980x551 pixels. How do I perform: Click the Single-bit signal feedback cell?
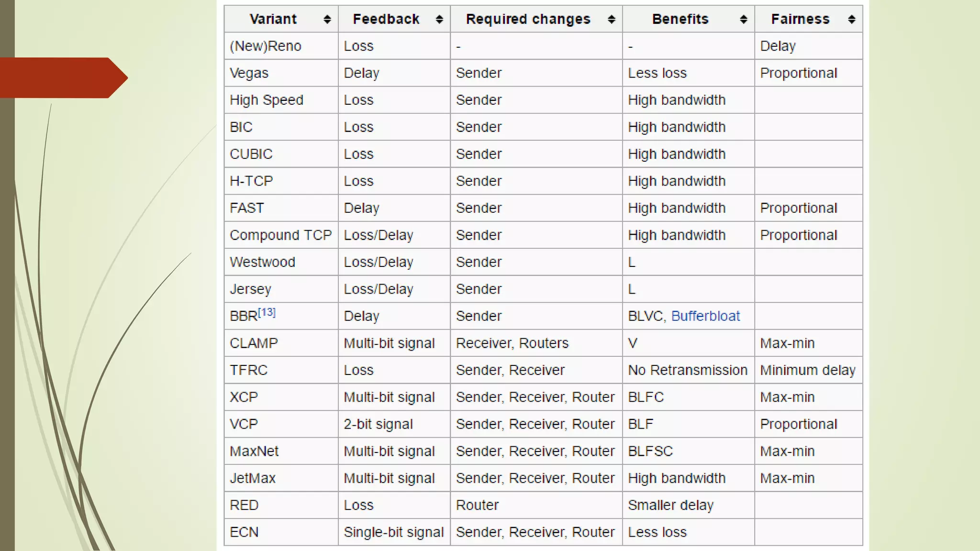tap(393, 532)
